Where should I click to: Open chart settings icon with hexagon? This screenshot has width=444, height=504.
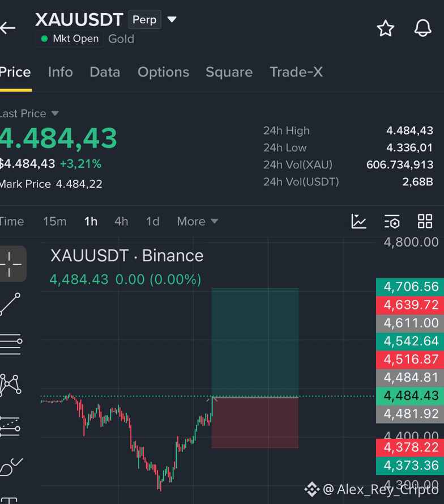point(392,221)
